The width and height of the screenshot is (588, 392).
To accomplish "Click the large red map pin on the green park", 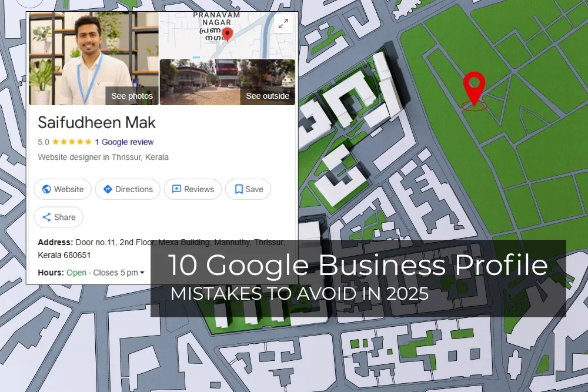I will [x=474, y=89].
